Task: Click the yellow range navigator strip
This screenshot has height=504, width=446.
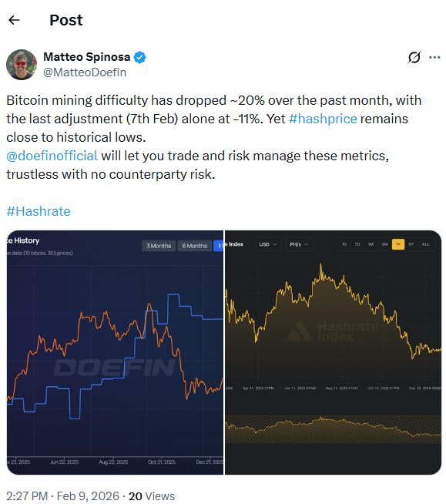Action: [x=333, y=429]
